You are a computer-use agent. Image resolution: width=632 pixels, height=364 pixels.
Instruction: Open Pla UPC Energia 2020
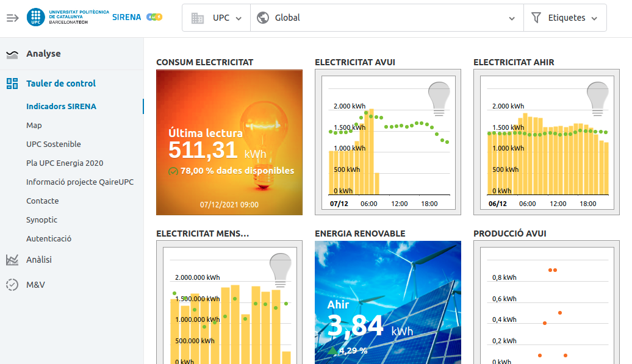pyautogui.click(x=65, y=163)
